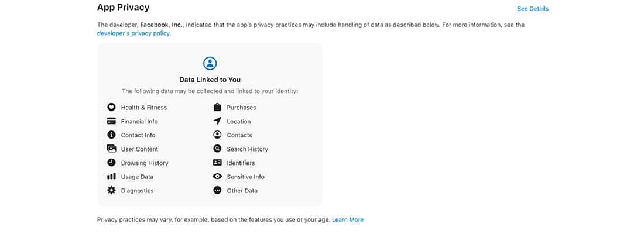The image size is (644, 234).
Task: Click the Contact Info circle icon
Action: pos(111,135)
